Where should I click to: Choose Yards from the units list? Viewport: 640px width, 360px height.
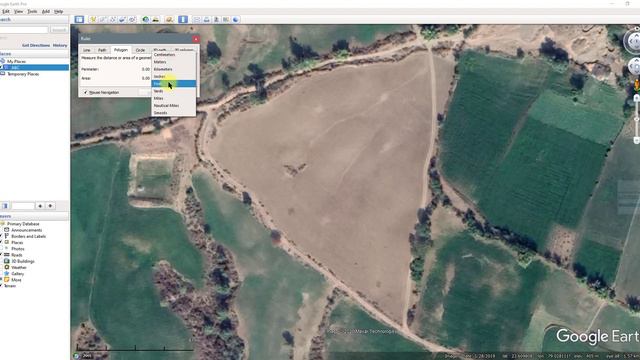(x=173, y=91)
